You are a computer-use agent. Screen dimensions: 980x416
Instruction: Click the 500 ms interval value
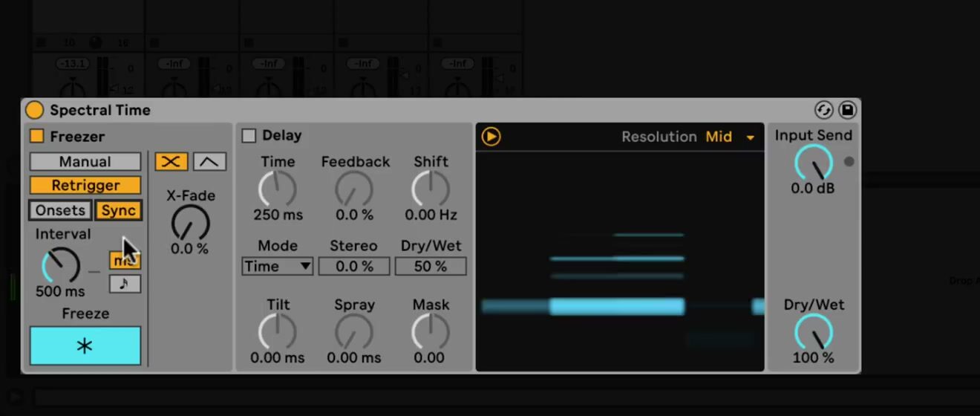(60, 291)
